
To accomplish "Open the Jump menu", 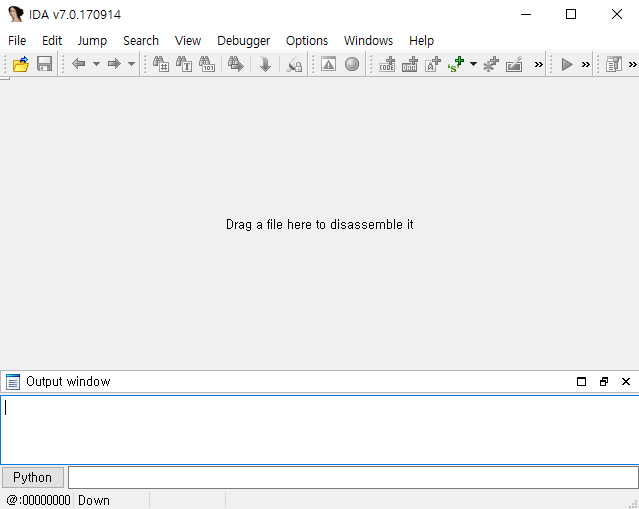I will click(x=92, y=41).
